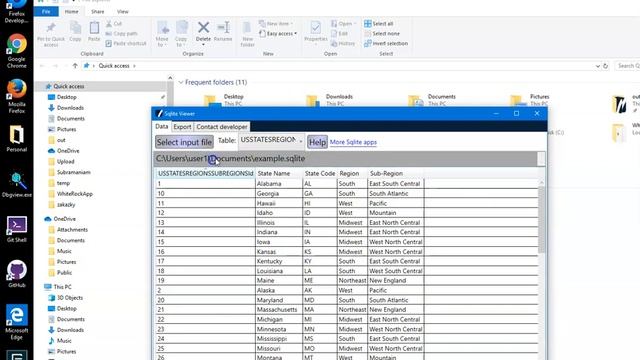Open Mozilla Firefox desktop shortcut
Viewport: 640px width, 360px height.
(x=17, y=96)
